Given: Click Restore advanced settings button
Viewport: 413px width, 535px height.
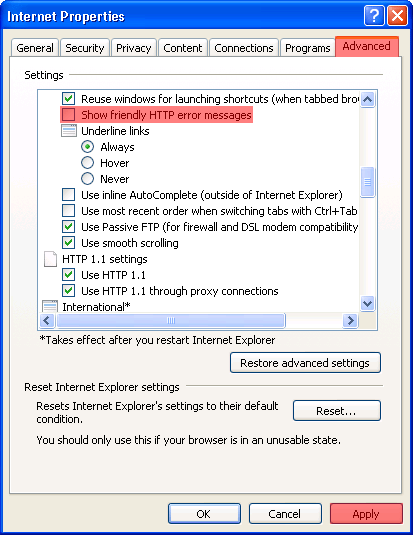Looking at the screenshot, I should coord(305,363).
